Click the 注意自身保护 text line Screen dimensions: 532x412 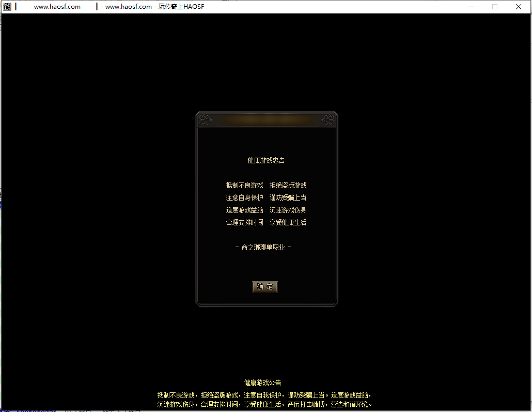(x=244, y=197)
